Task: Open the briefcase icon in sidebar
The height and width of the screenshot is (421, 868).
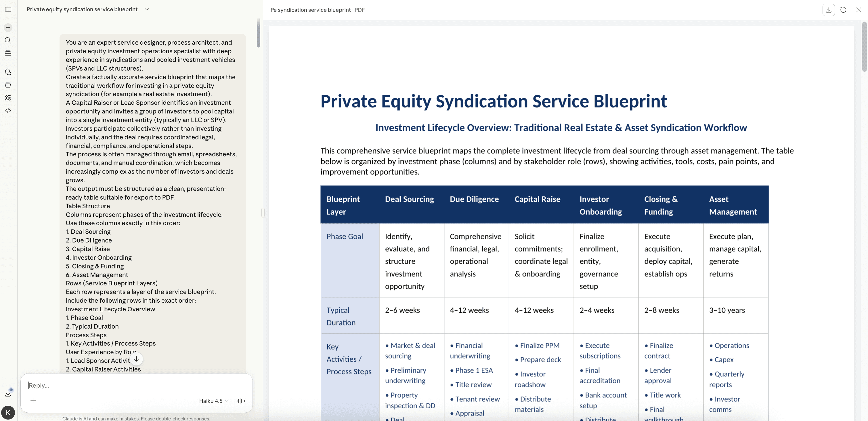Action: pos(8,53)
